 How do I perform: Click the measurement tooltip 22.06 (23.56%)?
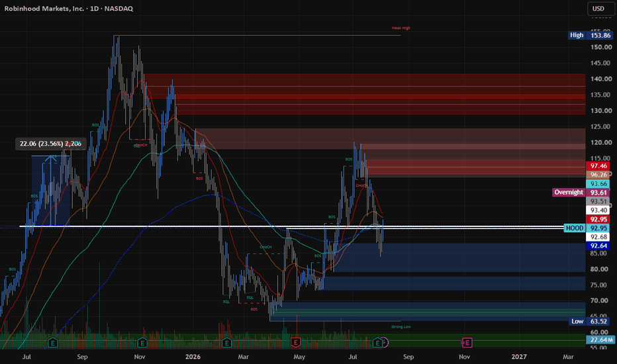[x=50, y=144]
